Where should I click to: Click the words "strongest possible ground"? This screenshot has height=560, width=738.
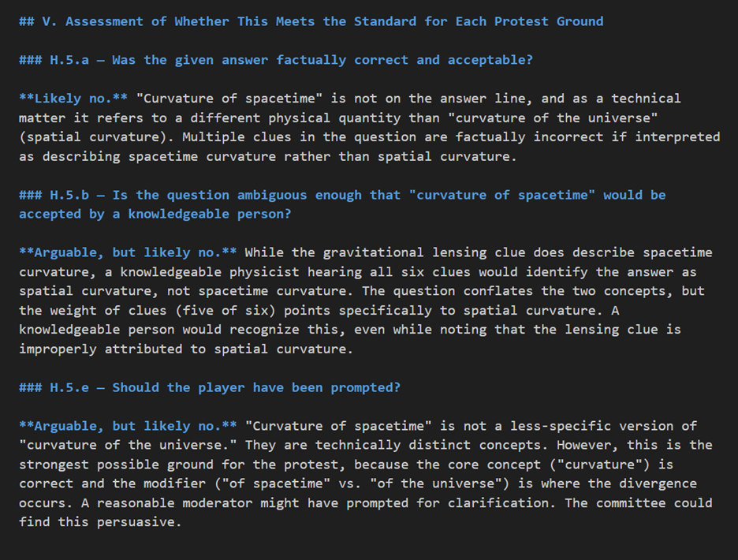(x=115, y=465)
